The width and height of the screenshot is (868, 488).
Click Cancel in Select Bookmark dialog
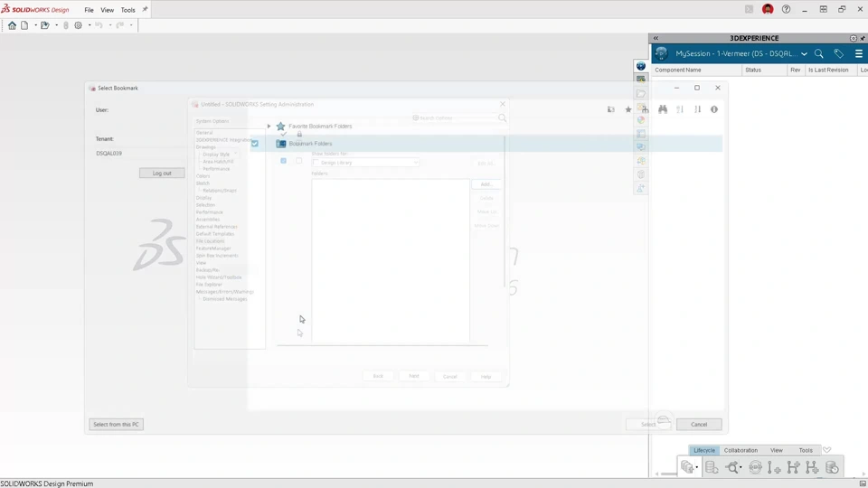coord(699,425)
